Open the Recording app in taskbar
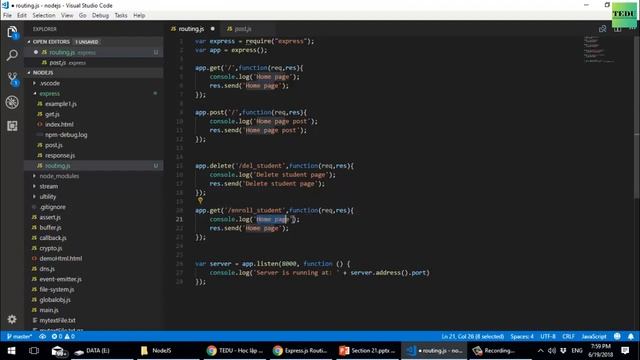The width and height of the screenshot is (640, 360). coord(499,351)
